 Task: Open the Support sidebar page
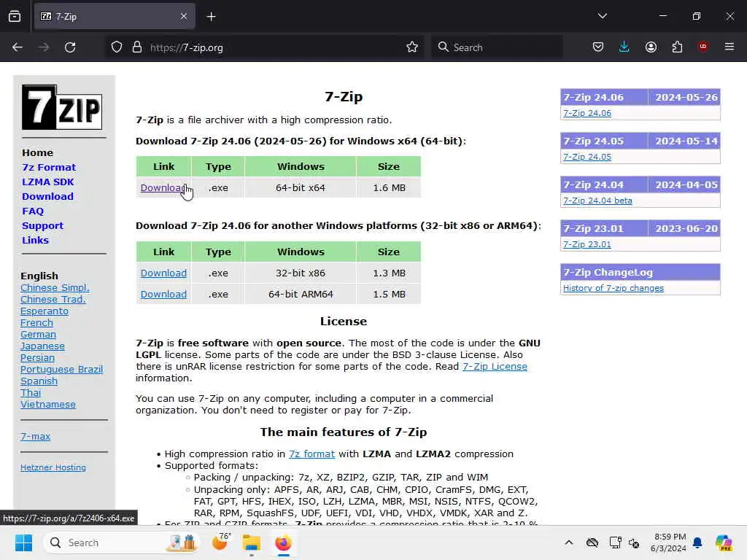point(42,226)
